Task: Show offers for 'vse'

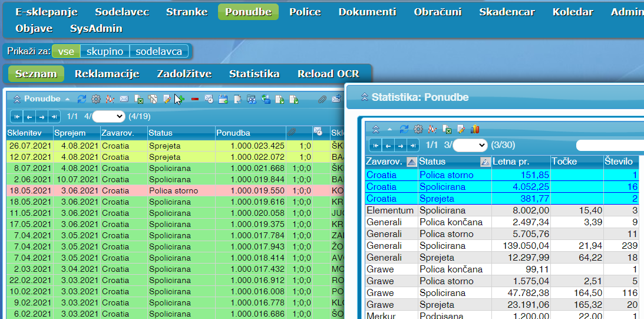Action: [66, 51]
